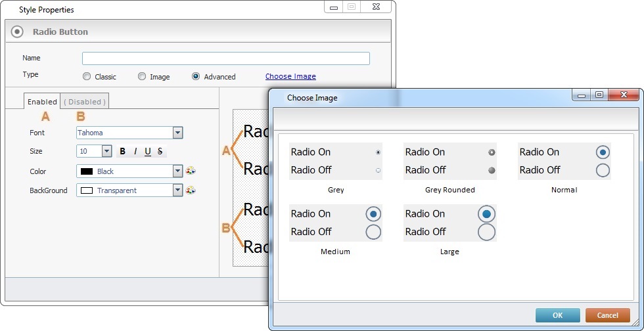Viewport: 644px width, 331px height.
Task: Switch to the Disabled tab
Action: tap(84, 102)
